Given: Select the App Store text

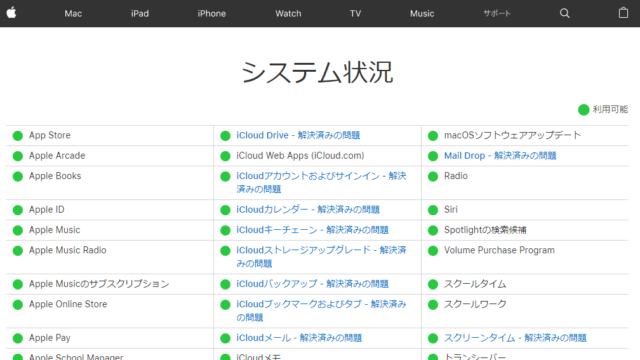Looking at the screenshot, I should tap(49, 135).
